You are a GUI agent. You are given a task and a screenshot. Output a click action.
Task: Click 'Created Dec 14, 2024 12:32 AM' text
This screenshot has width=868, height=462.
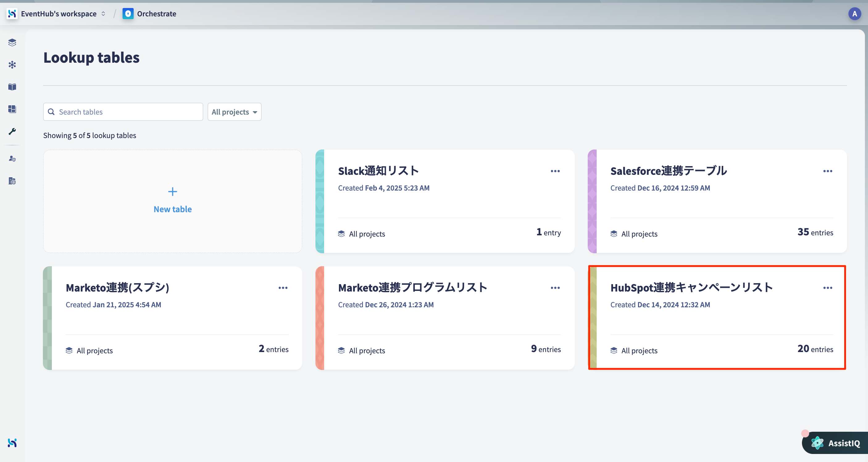[x=660, y=304]
